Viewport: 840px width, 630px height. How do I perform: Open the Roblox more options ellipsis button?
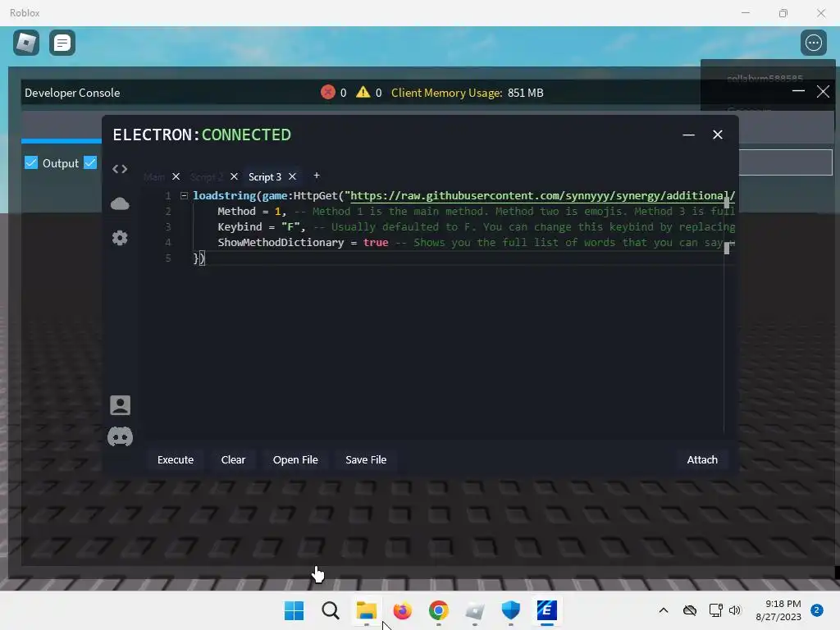pyautogui.click(x=813, y=43)
